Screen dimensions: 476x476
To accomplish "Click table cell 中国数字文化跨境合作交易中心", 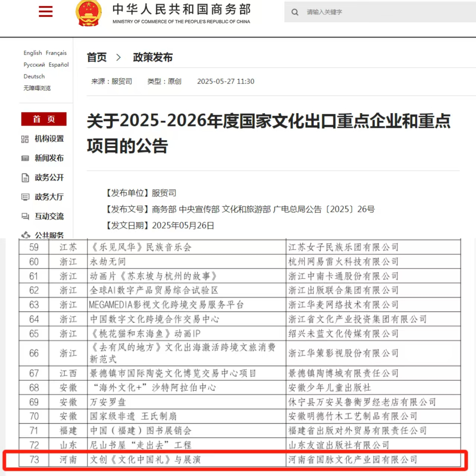I will (x=187, y=319).
